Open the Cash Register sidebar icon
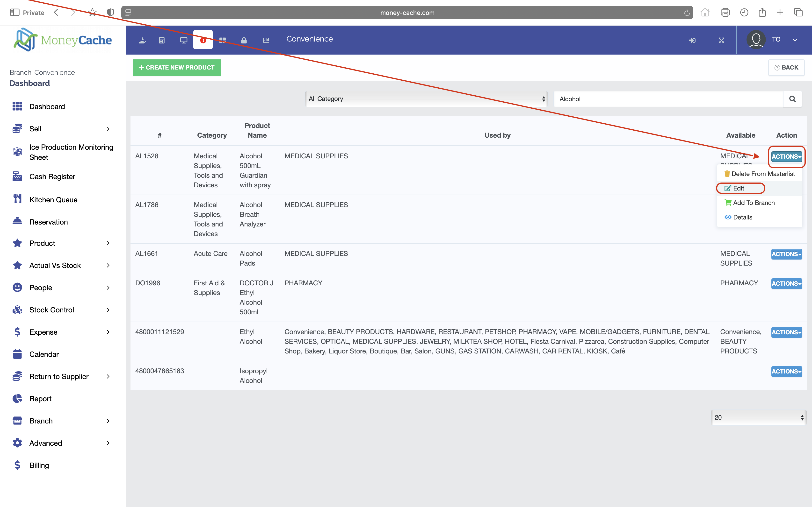Image resolution: width=812 pixels, height=507 pixels. (x=17, y=176)
